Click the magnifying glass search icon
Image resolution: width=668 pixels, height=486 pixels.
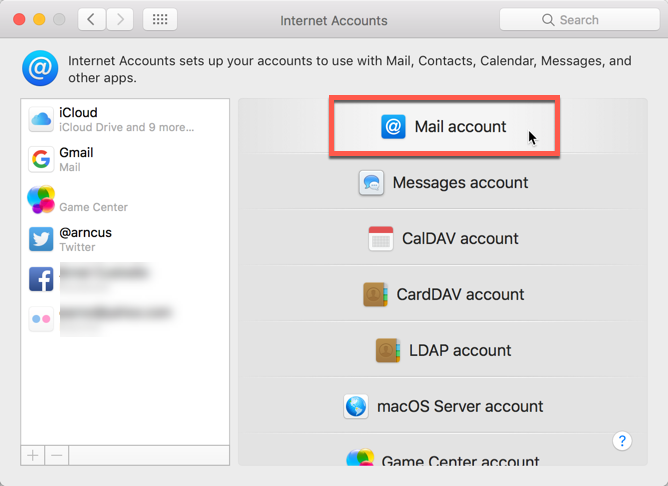[x=548, y=20]
